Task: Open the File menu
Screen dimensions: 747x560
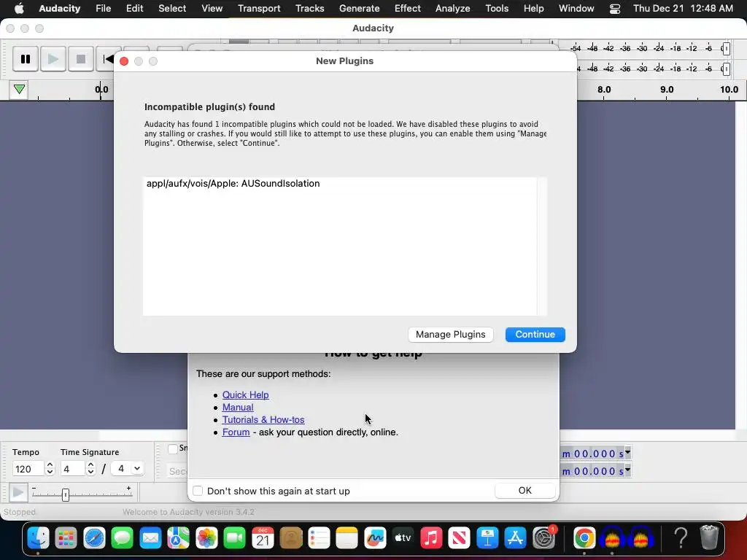Action: pos(103,9)
